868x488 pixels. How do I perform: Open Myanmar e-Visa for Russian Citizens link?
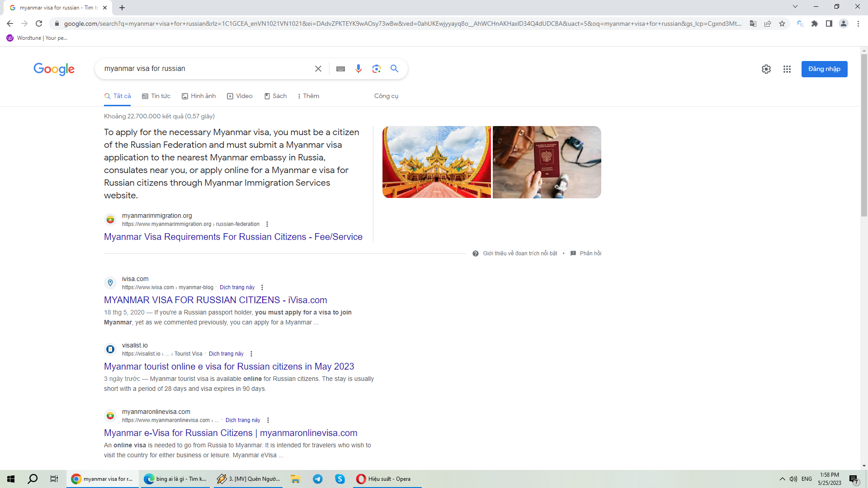point(231,433)
